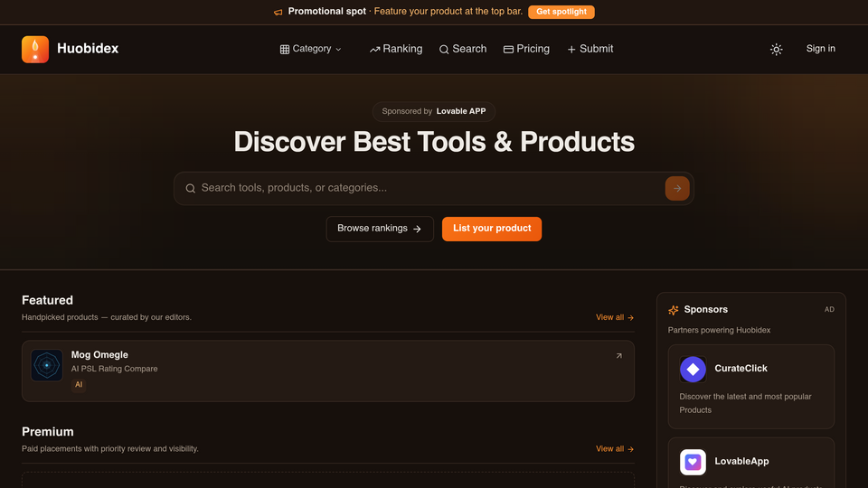
Task: Click the search magnifier icon in search bar
Action: click(x=191, y=188)
